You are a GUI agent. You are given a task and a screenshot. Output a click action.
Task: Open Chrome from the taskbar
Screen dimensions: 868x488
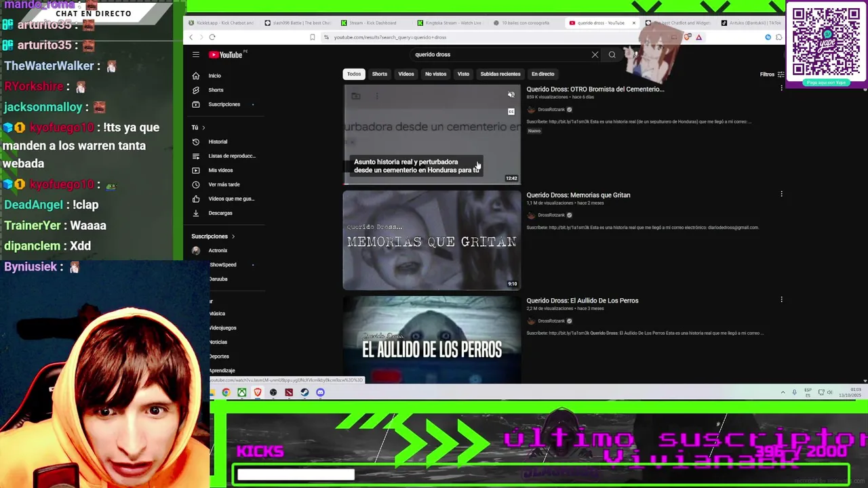point(226,392)
